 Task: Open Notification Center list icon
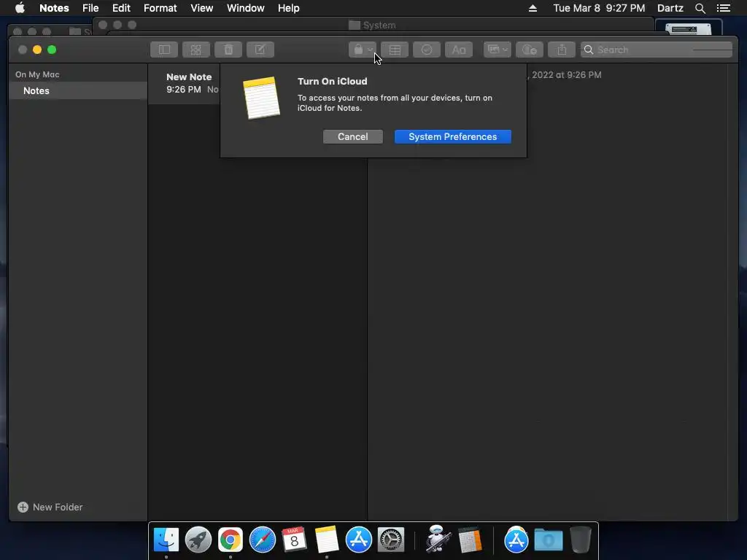(x=724, y=8)
